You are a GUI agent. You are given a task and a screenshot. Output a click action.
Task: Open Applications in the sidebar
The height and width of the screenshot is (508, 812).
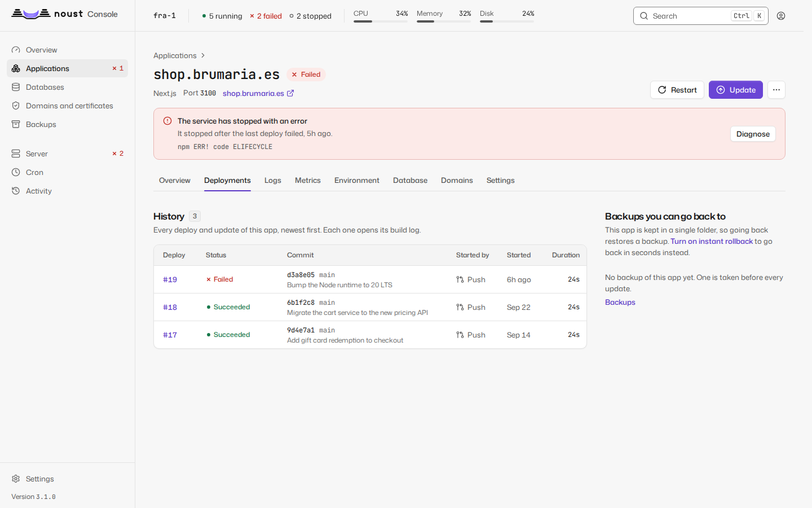(67, 68)
